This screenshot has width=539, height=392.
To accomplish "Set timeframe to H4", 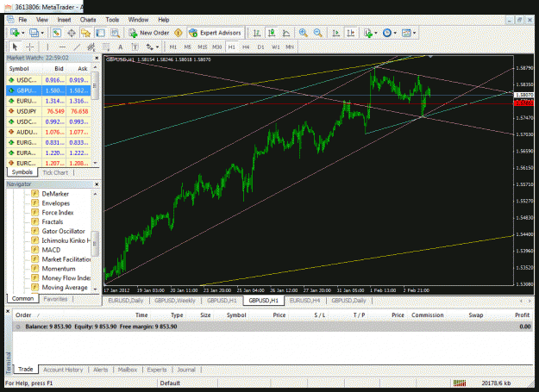I will tap(246, 47).
